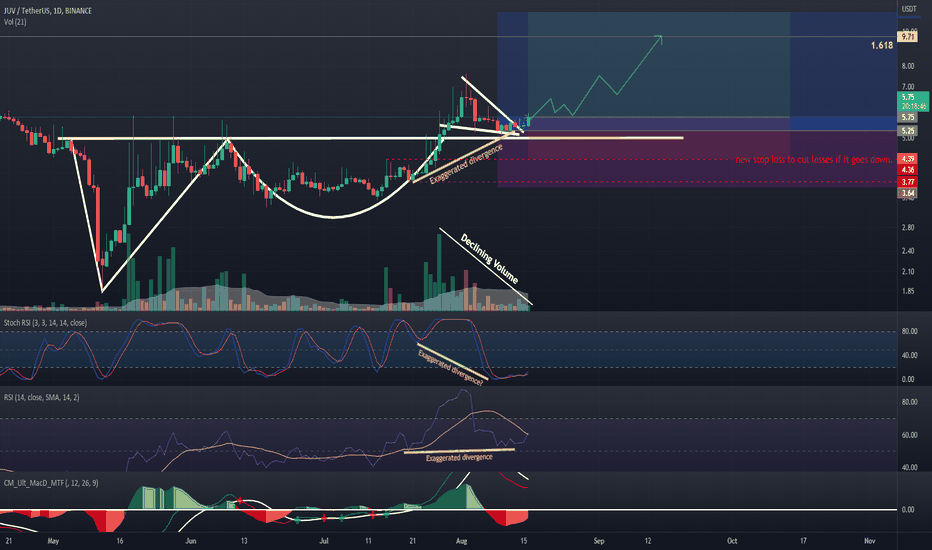Open the Stoch RSI indicator legend
Viewport: 932px width, 550px height.
click(45, 323)
